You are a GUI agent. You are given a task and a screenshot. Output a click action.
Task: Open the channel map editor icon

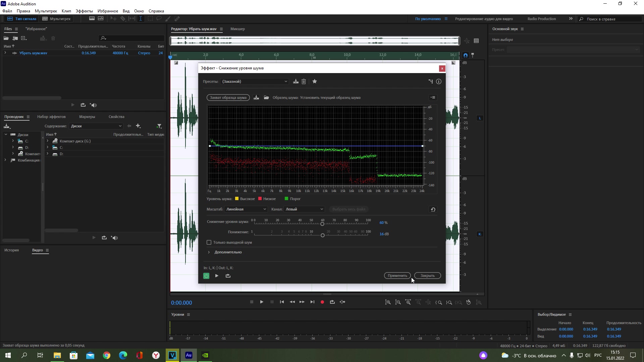pos(431,81)
